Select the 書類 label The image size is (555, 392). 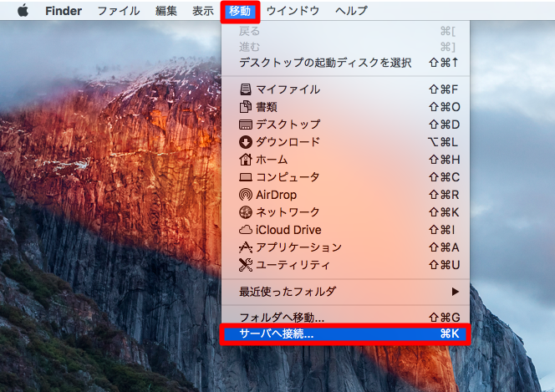point(267,107)
